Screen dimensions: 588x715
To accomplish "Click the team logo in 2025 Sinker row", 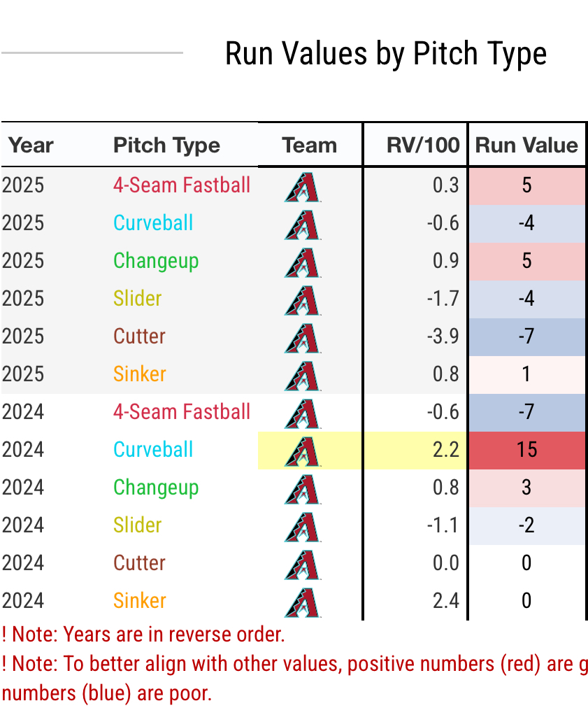I will pyautogui.click(x=303, y=375).
